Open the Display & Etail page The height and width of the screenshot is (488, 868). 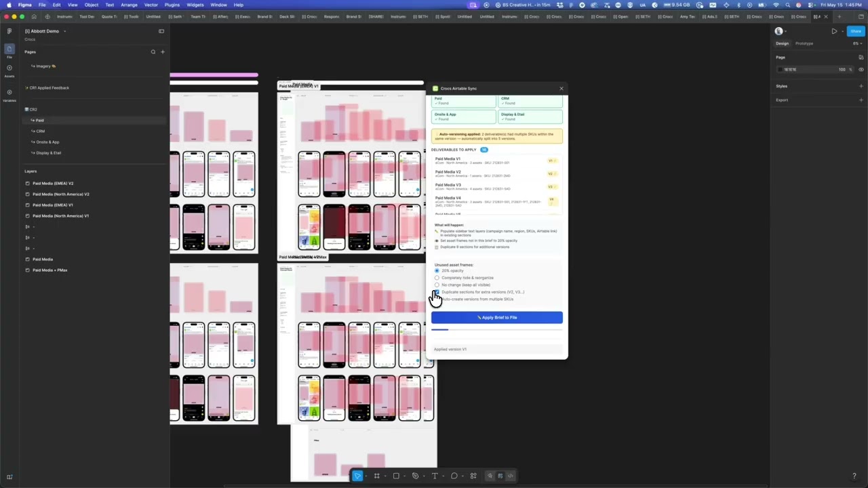coord(48,153)
